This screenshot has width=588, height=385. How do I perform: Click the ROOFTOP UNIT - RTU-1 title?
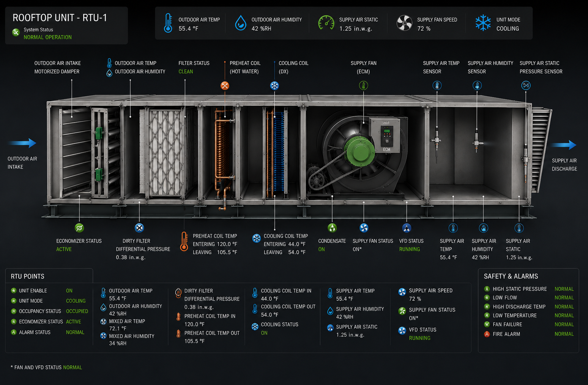point(60,18)
